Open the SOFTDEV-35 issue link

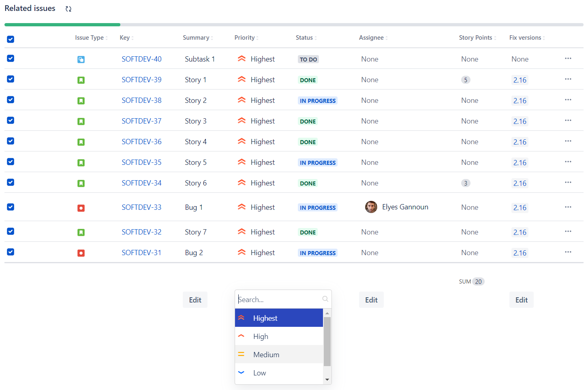point(141,162)
